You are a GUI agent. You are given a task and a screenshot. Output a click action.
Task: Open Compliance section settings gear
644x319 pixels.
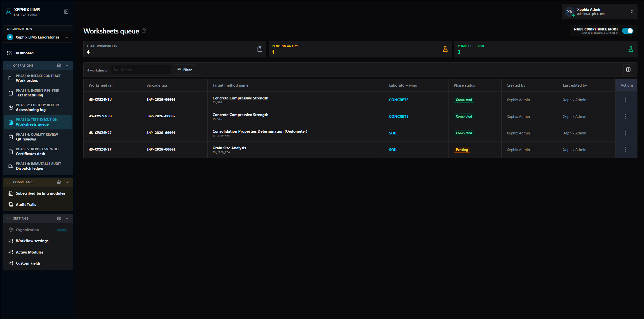coord(59,182)
